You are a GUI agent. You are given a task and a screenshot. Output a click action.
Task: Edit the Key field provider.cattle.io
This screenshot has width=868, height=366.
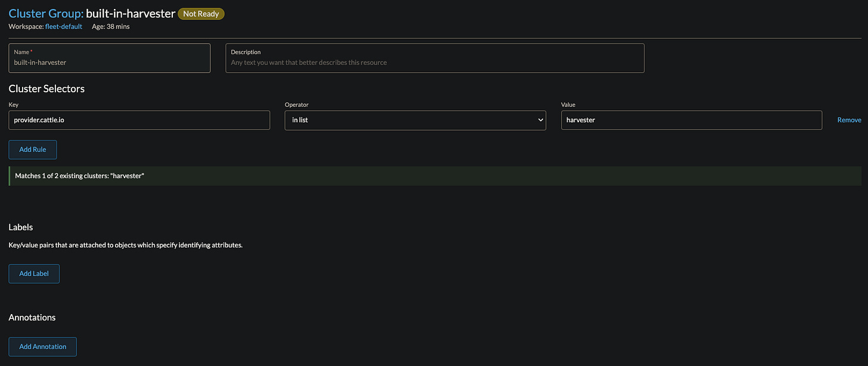coord(139,120)
